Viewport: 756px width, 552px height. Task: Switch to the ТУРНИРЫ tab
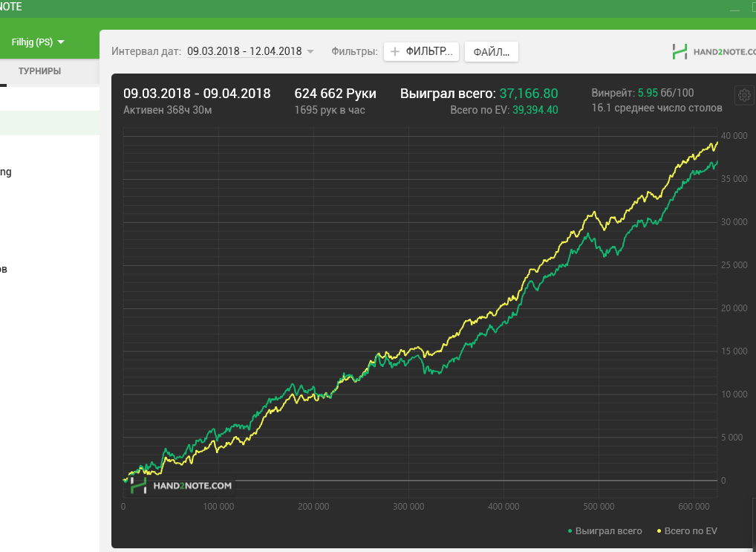(x=39, y=71)
